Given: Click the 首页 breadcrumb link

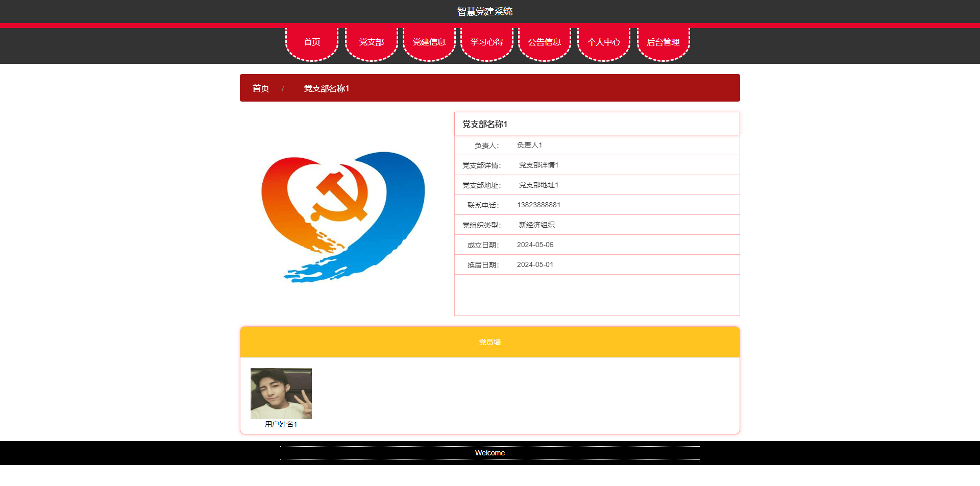Looking at the screenshot, I should click(x=261, y=88).
